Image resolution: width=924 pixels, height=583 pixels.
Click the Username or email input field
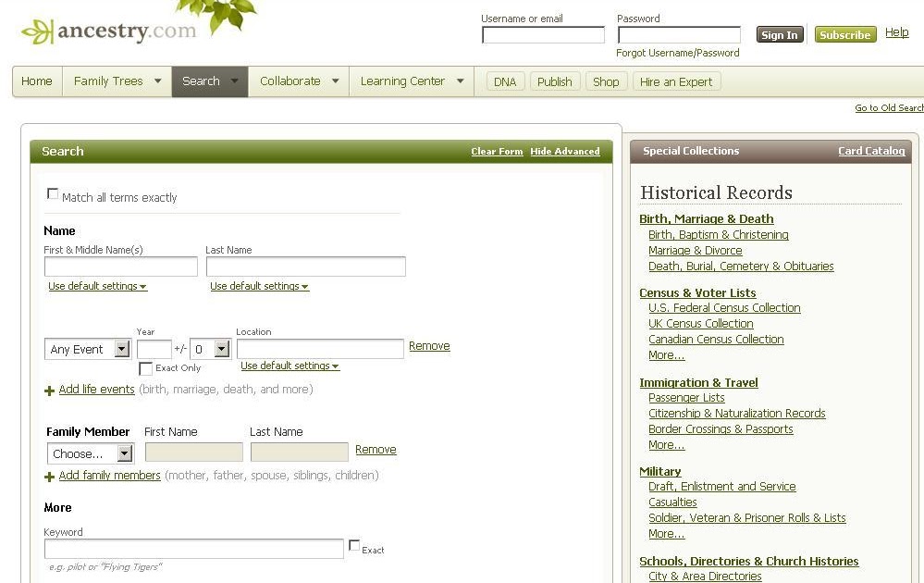(542, 34)
